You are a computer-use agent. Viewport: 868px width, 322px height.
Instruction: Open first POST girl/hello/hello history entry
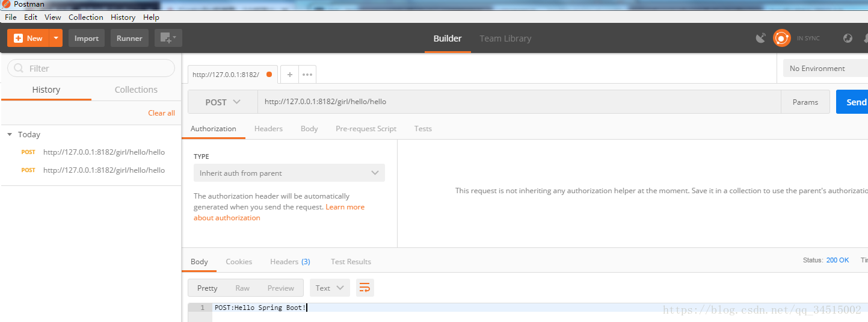coord(91,152)
